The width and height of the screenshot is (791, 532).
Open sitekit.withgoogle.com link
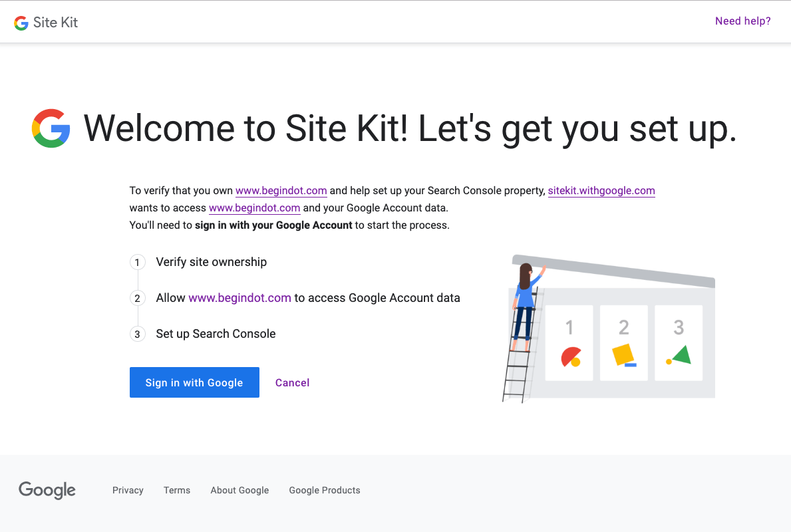pyautogui.click(x=601, y=191)
